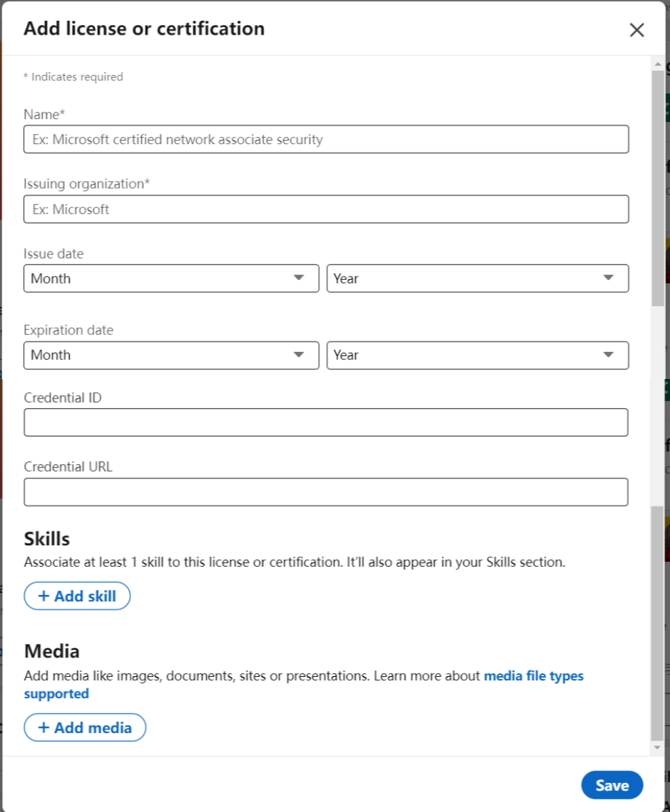The width and height of the screenshot is (670, 812).
Task: Close the Add license or certification dialog
Action: click(637, 30)
